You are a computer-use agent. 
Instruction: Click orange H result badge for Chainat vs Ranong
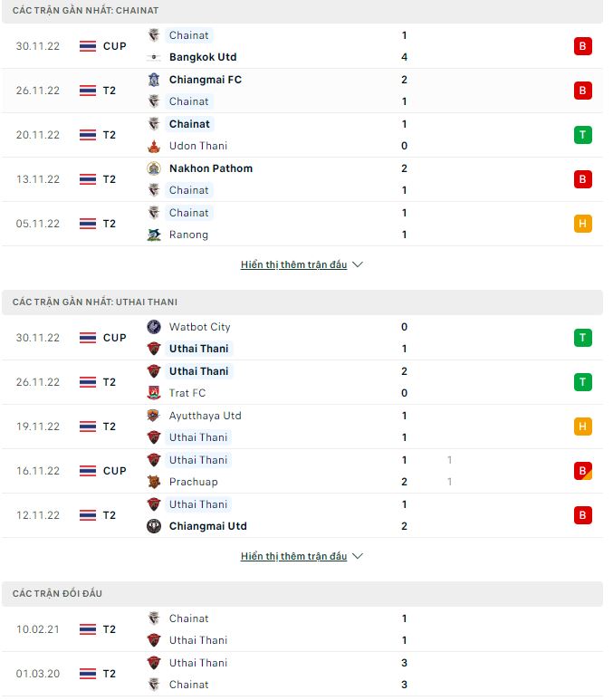(583, 224)
